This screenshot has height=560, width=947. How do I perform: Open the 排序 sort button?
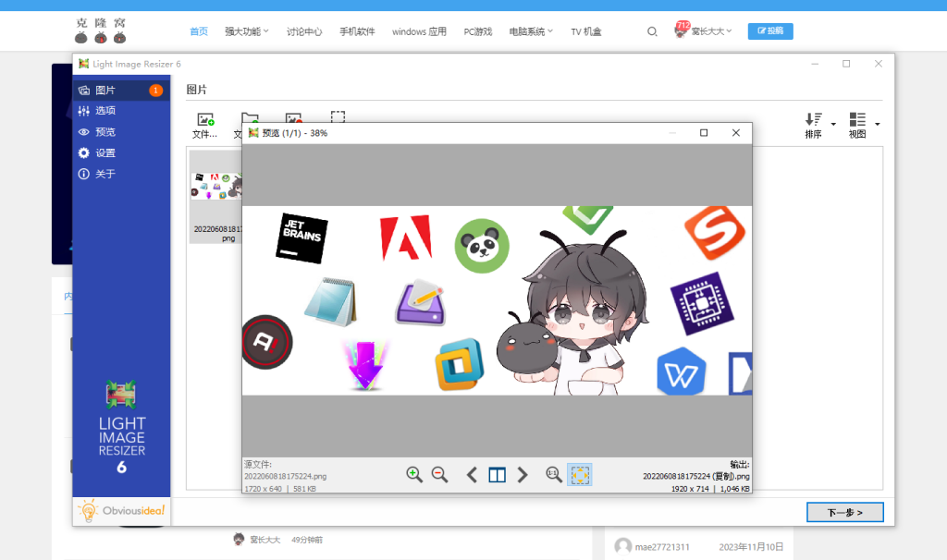coord(814,126)
